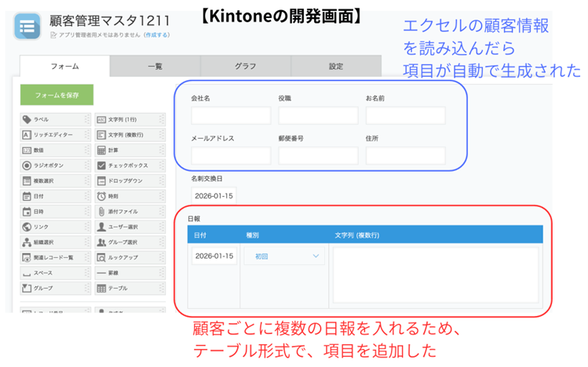
Task: Switch to the 一覧 tab
Action: (x=155, y=67)
